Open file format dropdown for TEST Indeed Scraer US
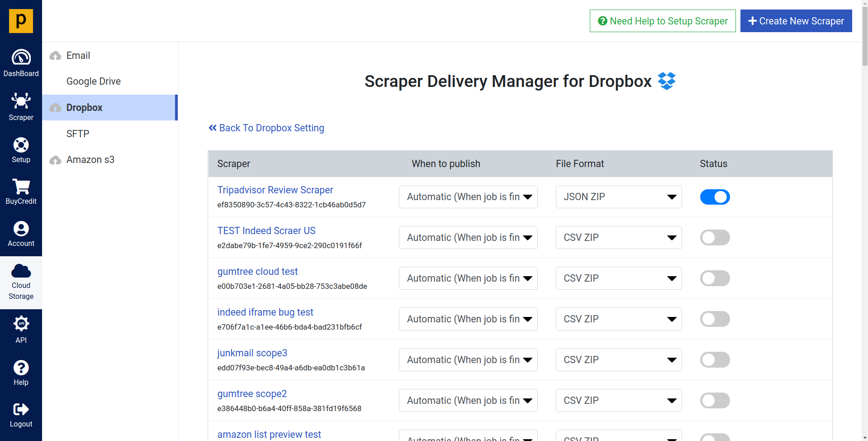The width and height of the screenshot is (868, 441). click(x=618, y=238)
